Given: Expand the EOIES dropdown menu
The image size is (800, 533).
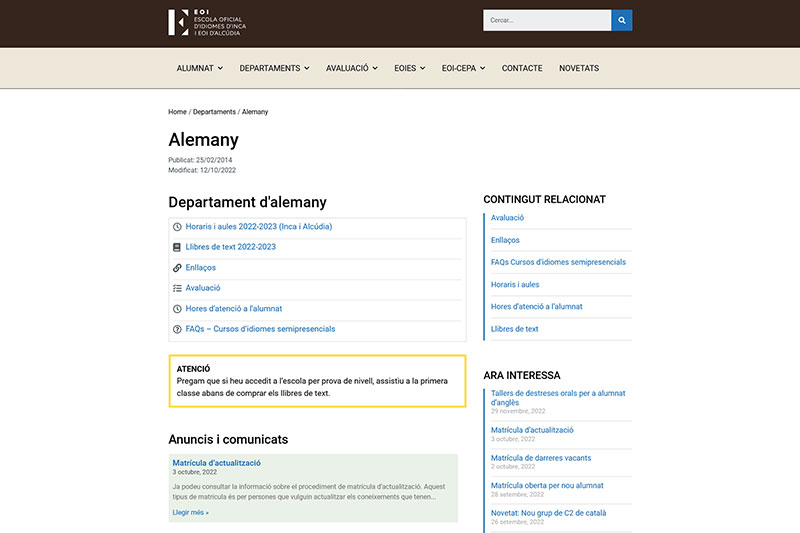Looking at the screenshot, I should click(x=410, y=68).
